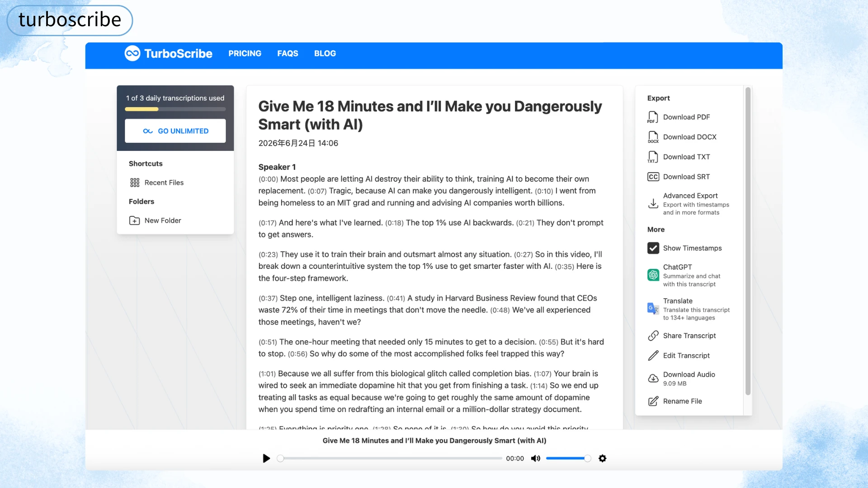This screenshot has height=488, width=868.
Task: Click the Recent Files grid icon
Action: (x=135, y=183)
